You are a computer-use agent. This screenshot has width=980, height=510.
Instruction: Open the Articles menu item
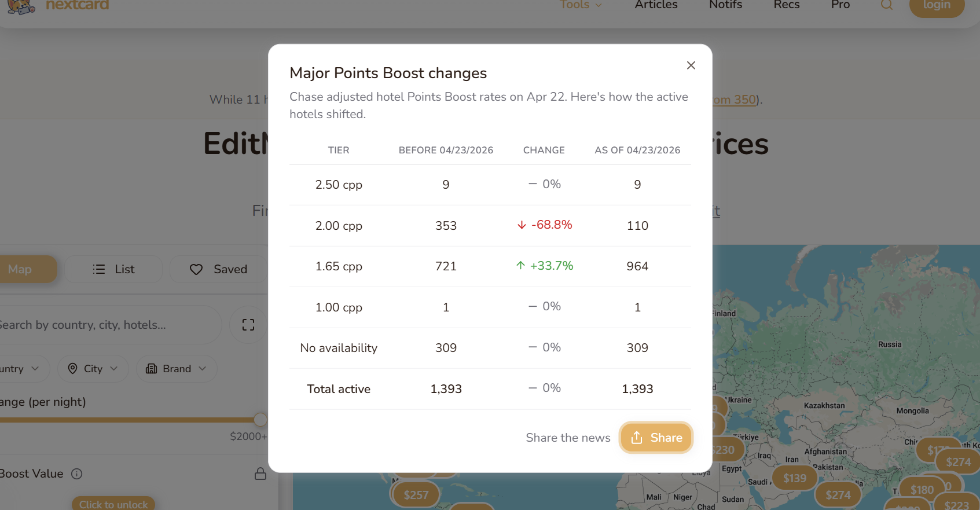click(656, 5)
